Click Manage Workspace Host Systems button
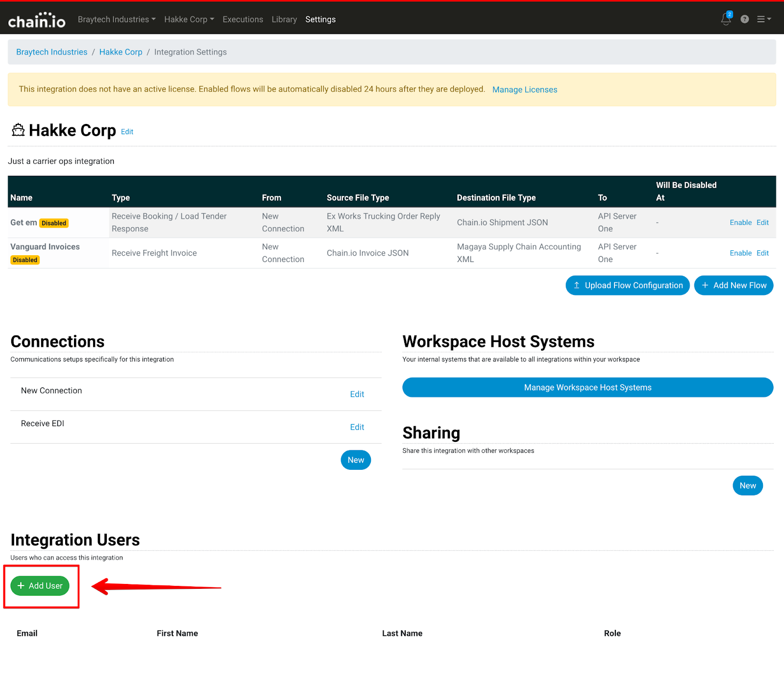Screen dimensions: 784x678 coord(588,387)
